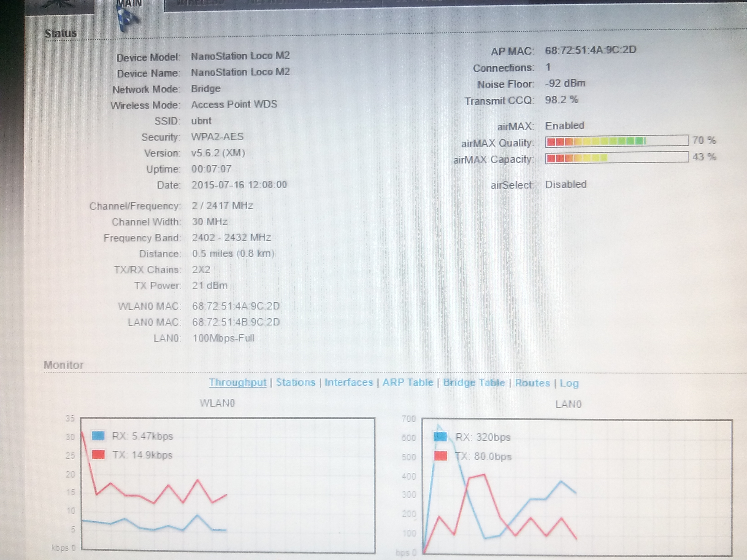Click the Status section heading
Screen dimensions: 747x560
point(61,33)
